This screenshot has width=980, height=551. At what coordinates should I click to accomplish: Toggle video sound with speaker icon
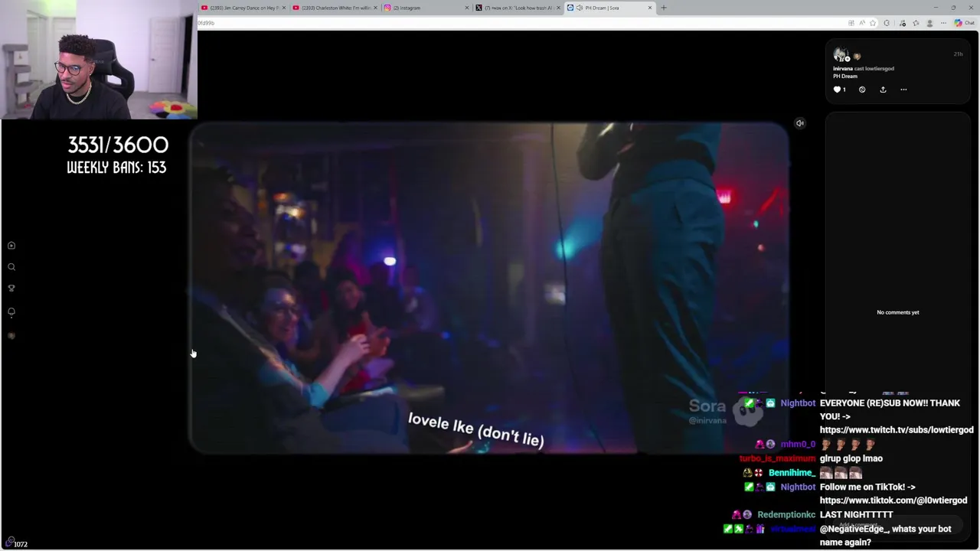(x=799, y=123)
